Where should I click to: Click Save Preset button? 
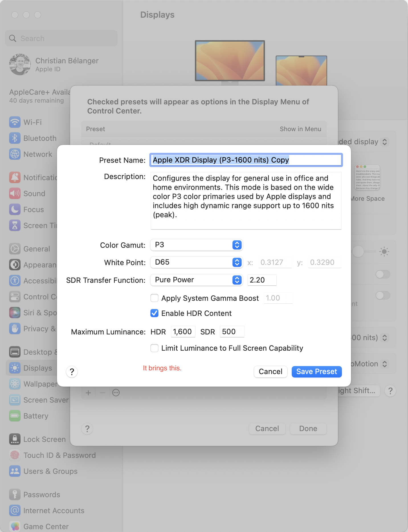pos(317,372)
